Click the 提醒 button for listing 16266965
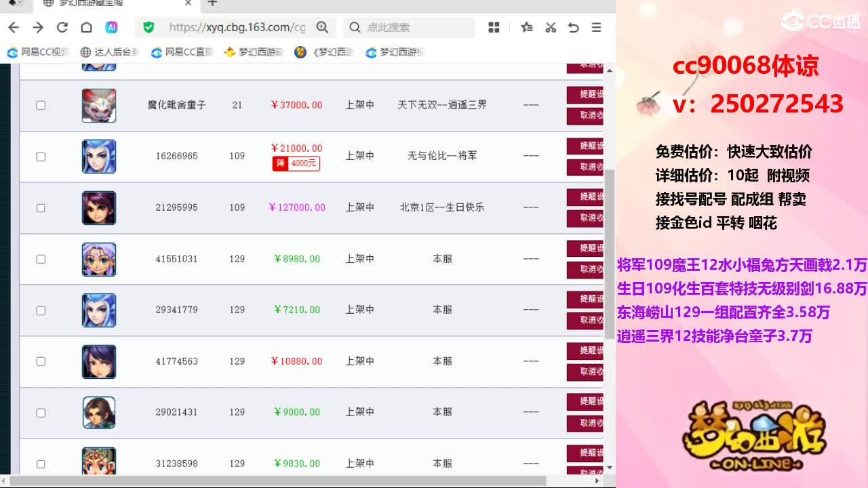Image resolution: width=868 pixels, height=488 pixels. (x=585, y=146)
